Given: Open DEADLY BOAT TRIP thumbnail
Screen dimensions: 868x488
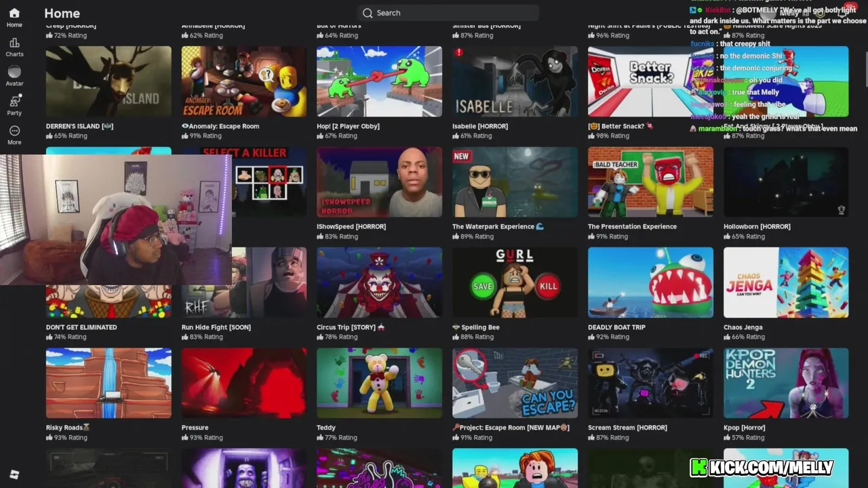Looking at the screenshot, I should [650, 282].
